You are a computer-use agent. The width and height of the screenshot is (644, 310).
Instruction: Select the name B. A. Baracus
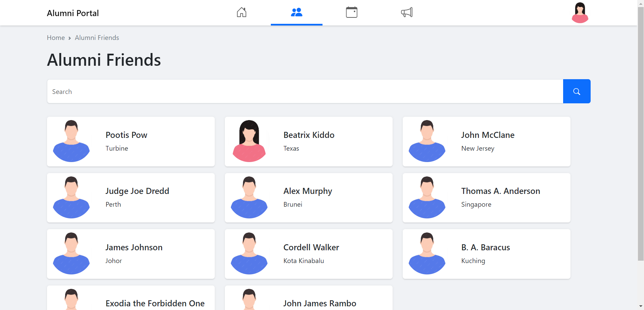486,247
